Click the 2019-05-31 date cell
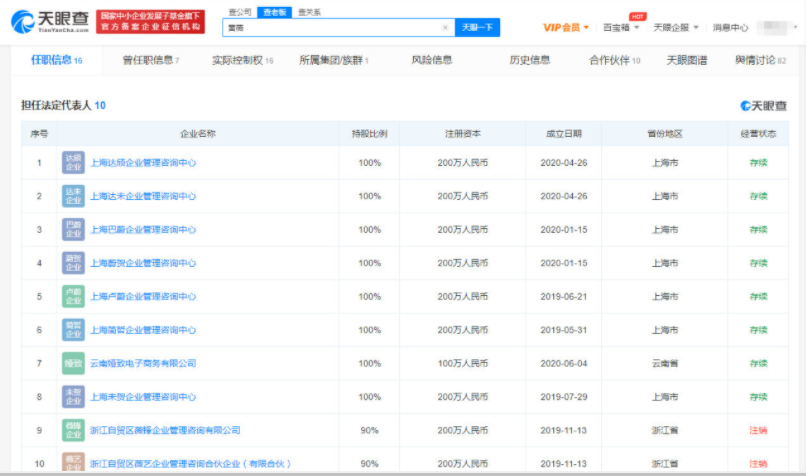Image resolution: width=806 pixels, height=476 pixels. coord(563,330)
